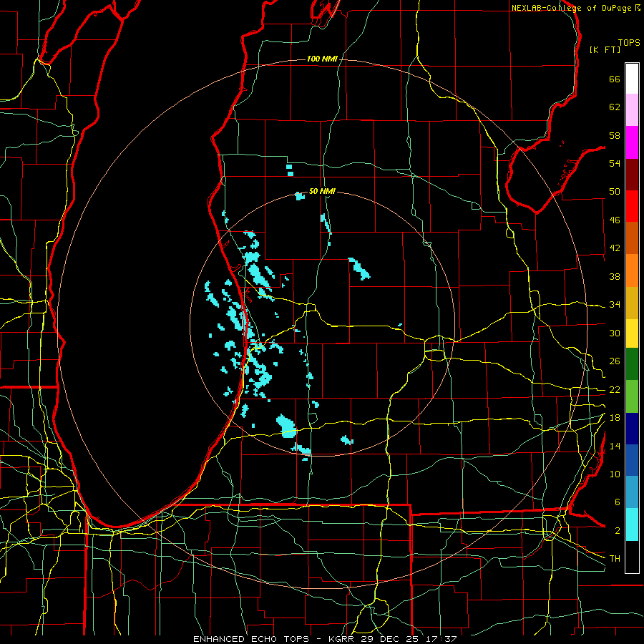Click the 100 NMI range ring label
The image size is (644, 644).
[322, 59]
